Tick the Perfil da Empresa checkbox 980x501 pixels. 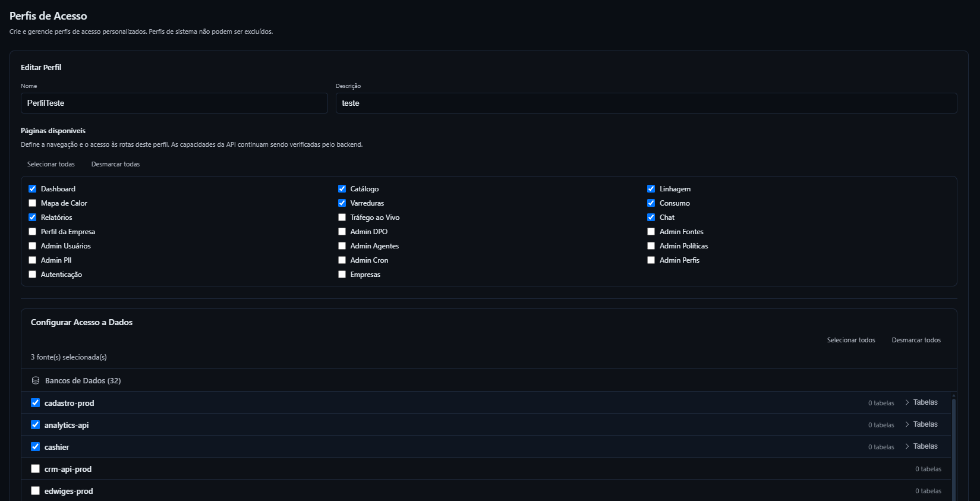point(33,232)
